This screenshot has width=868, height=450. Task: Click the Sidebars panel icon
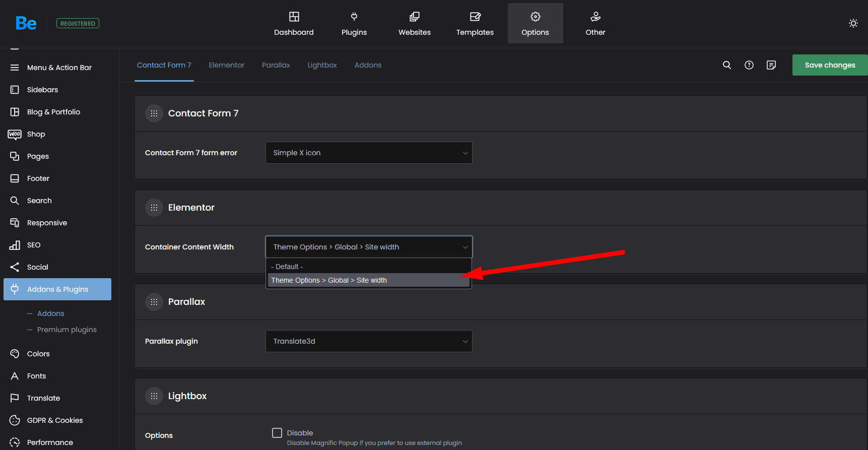(x=15, y=90)
